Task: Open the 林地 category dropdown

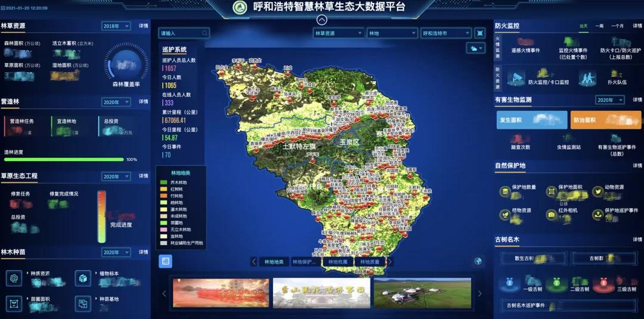Action: tap(392, 33)
